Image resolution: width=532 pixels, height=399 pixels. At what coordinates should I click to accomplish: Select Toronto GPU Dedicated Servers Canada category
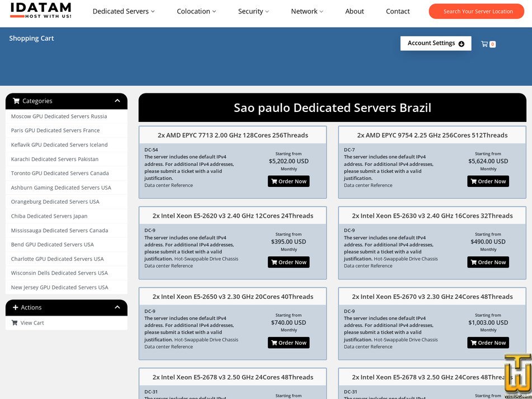point(60,173)
